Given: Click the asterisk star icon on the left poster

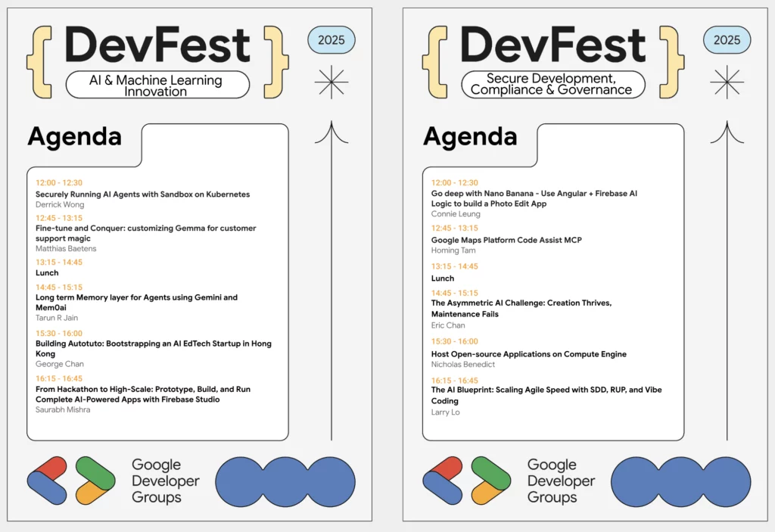Looking at the screenshot, I should (x=331, y=82).
